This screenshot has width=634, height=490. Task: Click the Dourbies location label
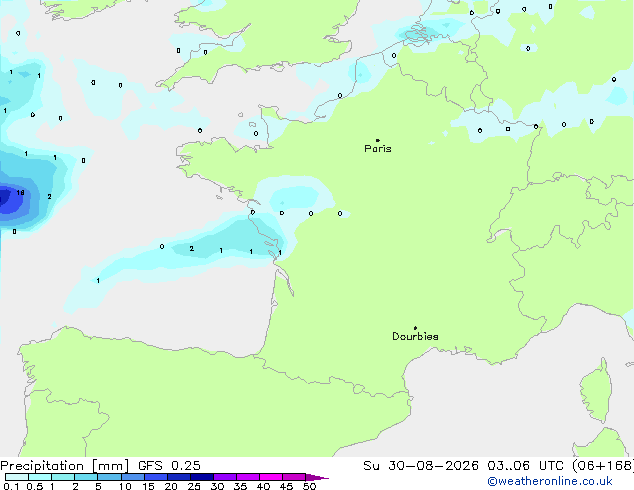pos(415,336)
